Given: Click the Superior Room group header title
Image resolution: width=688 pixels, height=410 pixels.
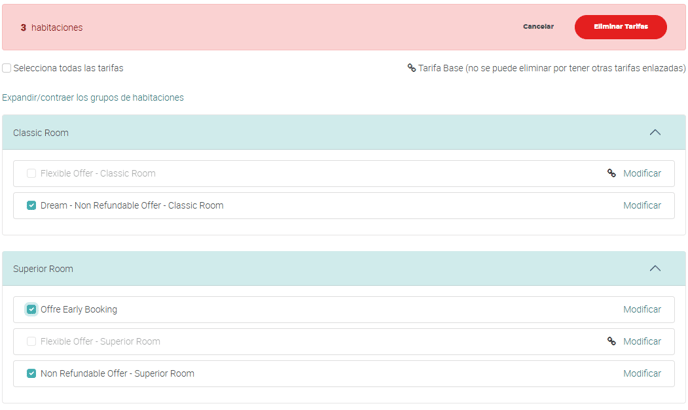Looking at the screenshot, I should (43, 268).
